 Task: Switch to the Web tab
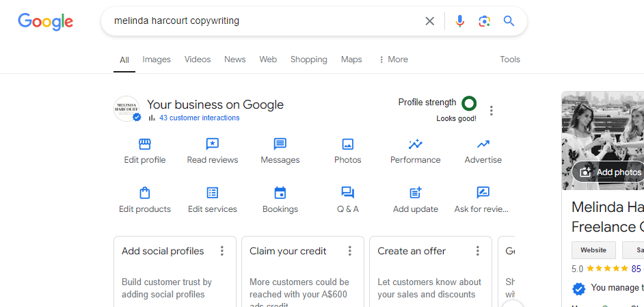pyautogui.click(x=268, y=59)
